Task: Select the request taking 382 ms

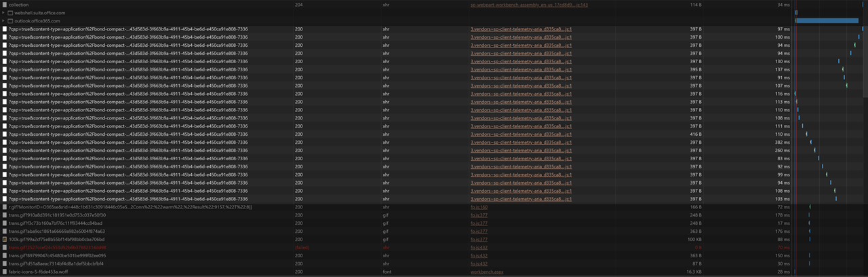Action: (434, 143)
